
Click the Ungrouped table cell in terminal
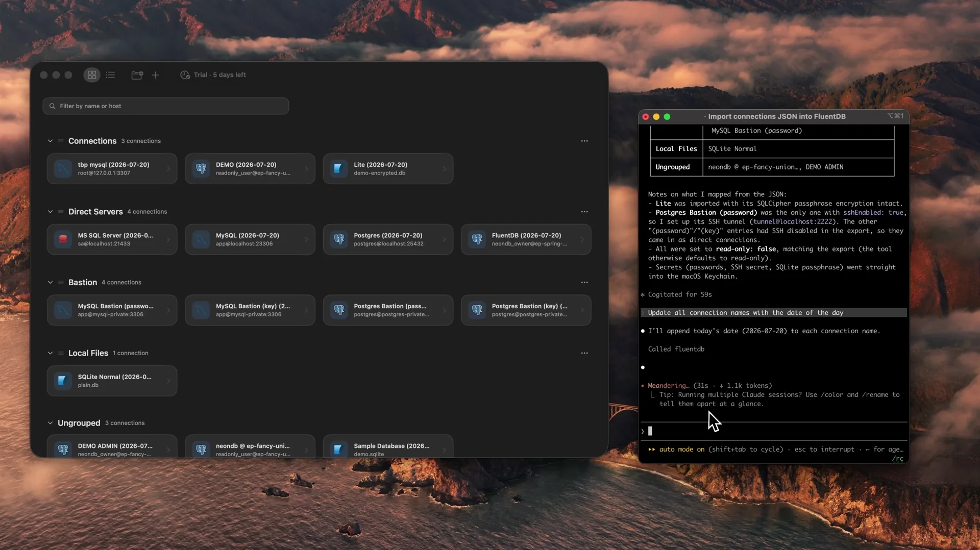[676, 167]
